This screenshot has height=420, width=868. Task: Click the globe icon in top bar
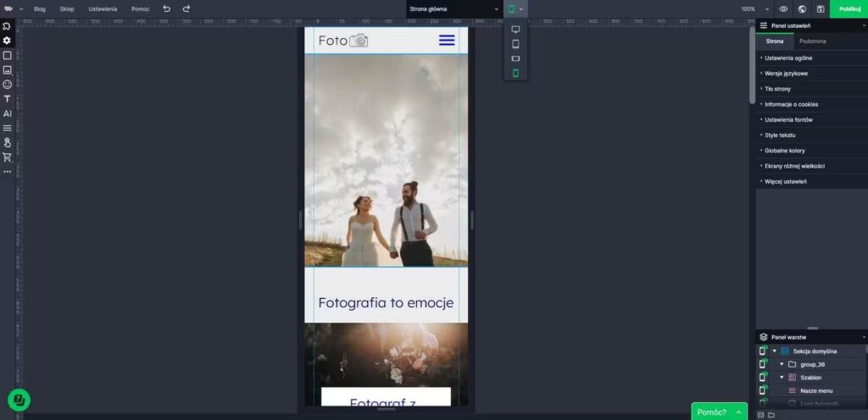coord(802,8)
